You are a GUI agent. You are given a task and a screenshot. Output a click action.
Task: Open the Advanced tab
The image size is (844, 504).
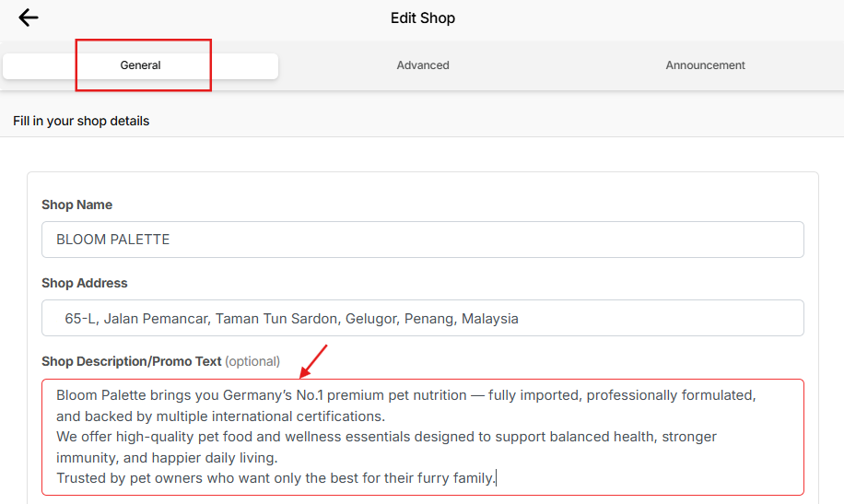(423, 65)
